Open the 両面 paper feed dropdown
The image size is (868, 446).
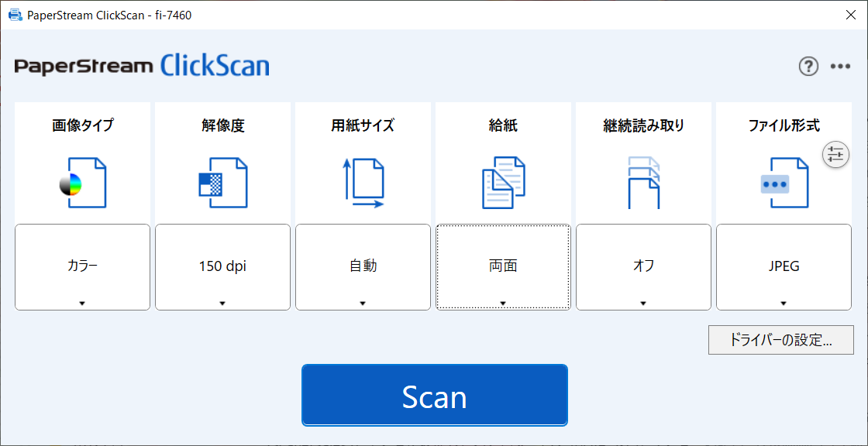coord(503,267)
